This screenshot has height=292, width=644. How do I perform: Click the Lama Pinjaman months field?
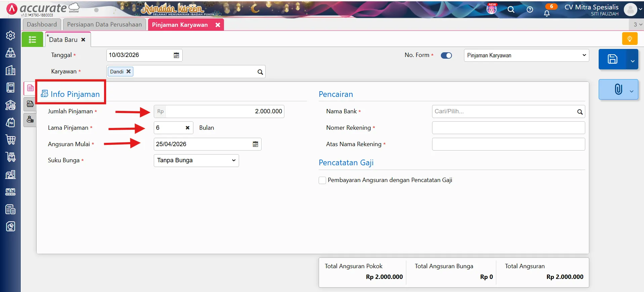pos(173,128)
